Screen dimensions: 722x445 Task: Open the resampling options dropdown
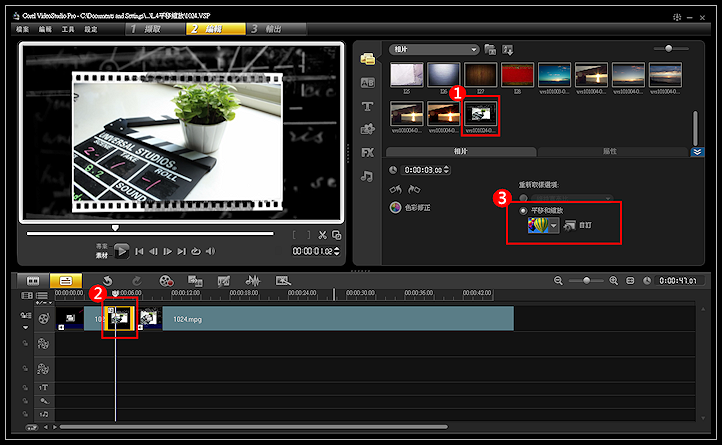click(572, 198)
